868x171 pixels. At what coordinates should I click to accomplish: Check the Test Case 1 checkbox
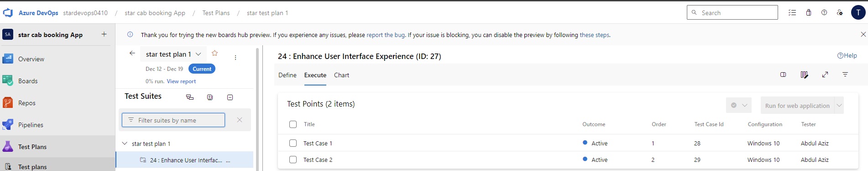(x=293, y=143)
